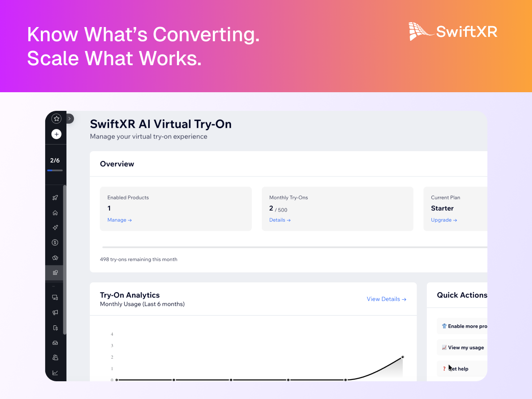The height and width of the screenshot is (399, 532).
Task: Click Upgrade link under Current Plan
Action: pos(444,220)
